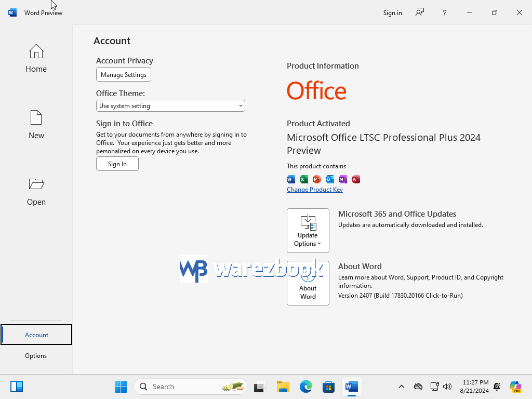Screen dimensions: 532x399
Task: Open the Home page in sidebar
Action: tap(36, 58)
